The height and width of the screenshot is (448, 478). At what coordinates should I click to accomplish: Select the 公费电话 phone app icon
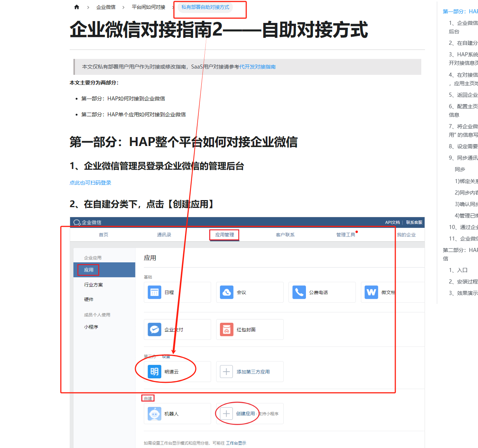coord(299,292)
